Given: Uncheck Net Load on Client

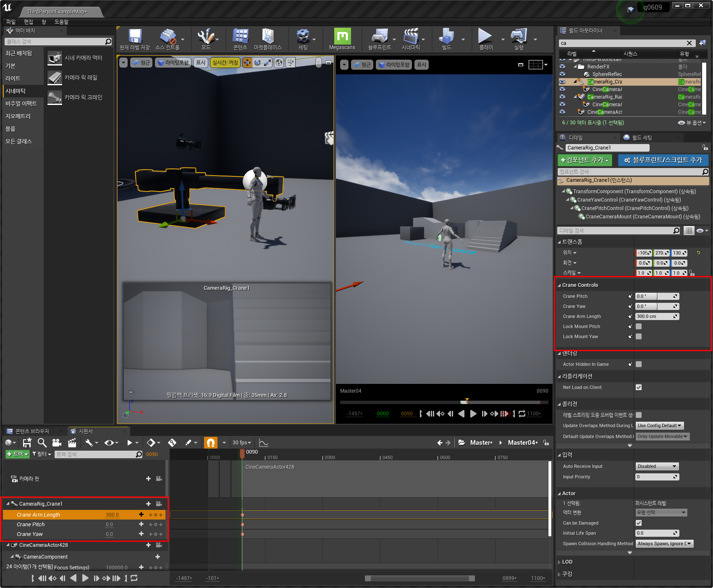Looking at the screenshot, I should 639,387.
